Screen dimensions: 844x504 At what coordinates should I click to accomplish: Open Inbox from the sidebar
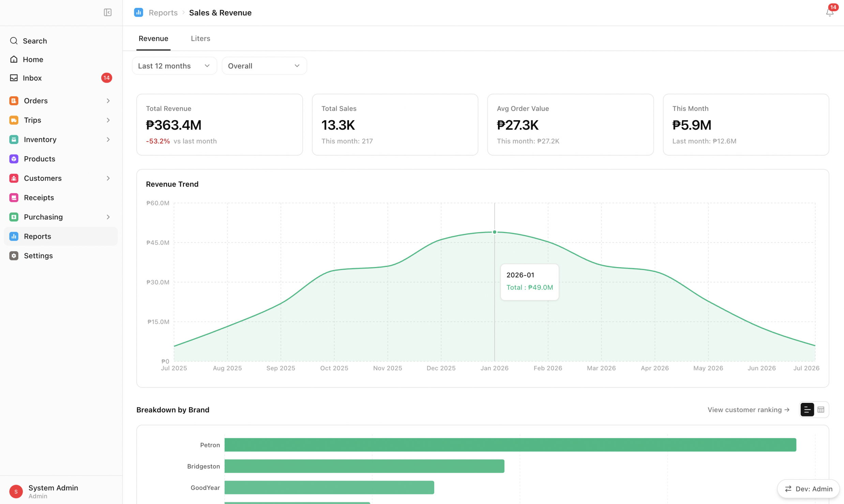60,78
